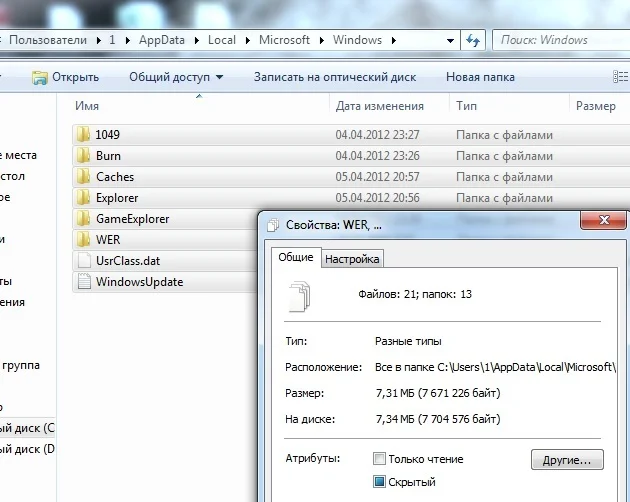Sort by the Размер column header
Screen dimensions: 630x502
tap(596, 106)
